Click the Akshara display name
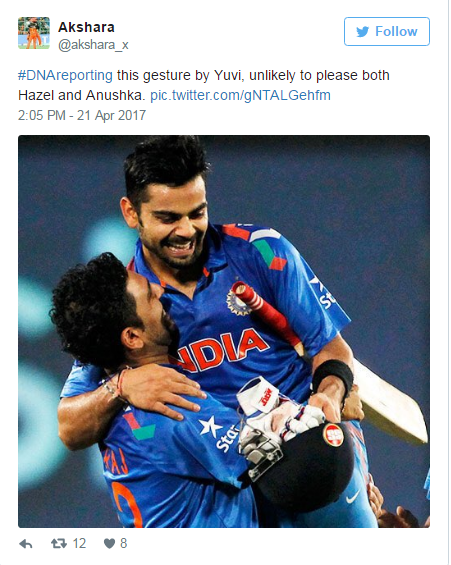 pyautogui.click(x=86, y=27)
